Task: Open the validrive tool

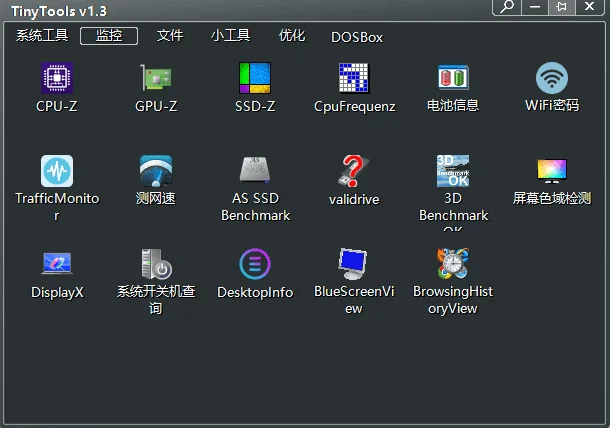Action: pos(354,172)
